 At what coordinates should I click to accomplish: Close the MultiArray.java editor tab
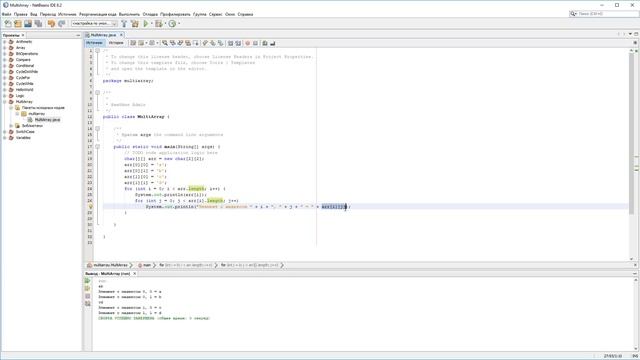[121, 35]
